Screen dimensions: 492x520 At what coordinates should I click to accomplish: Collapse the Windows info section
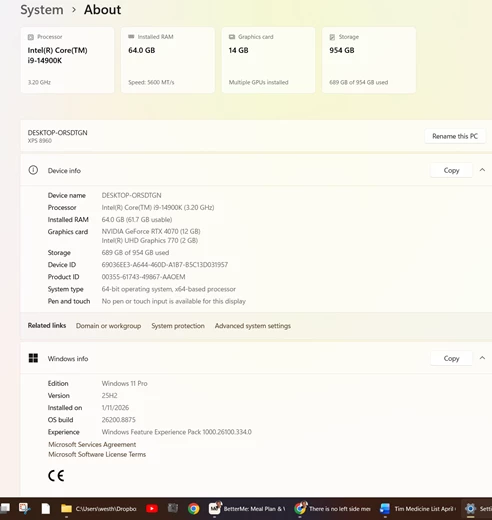tap(482, 358)
